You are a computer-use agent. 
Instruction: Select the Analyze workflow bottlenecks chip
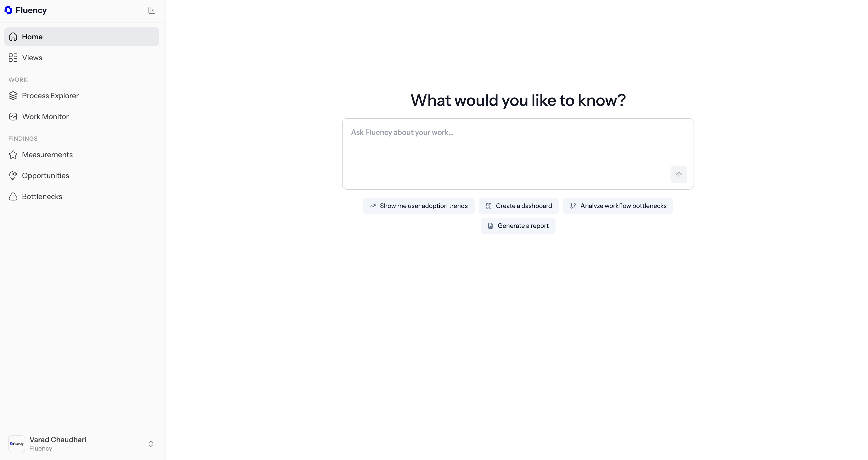point(618,206)
